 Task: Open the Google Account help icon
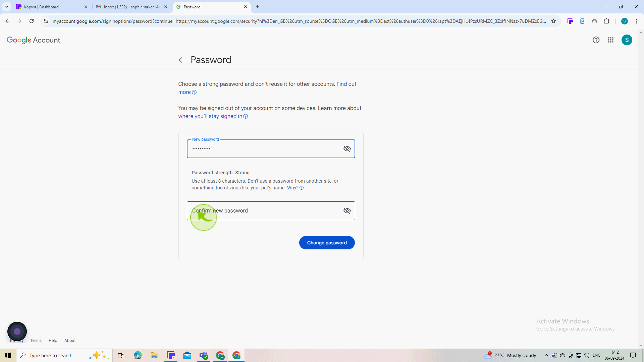596,40
